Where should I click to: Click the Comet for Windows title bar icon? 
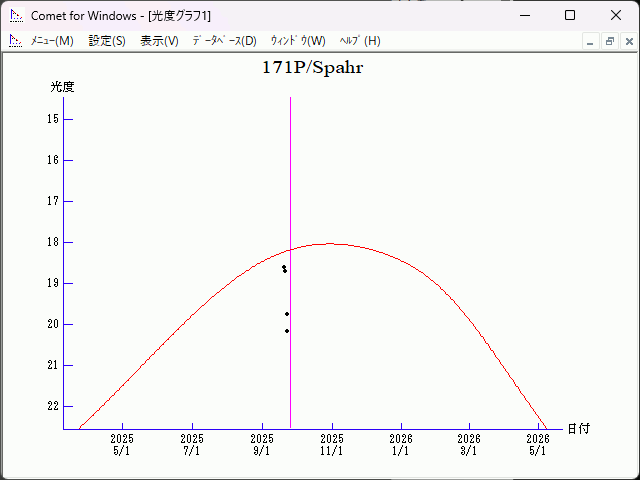coord(16,16)
